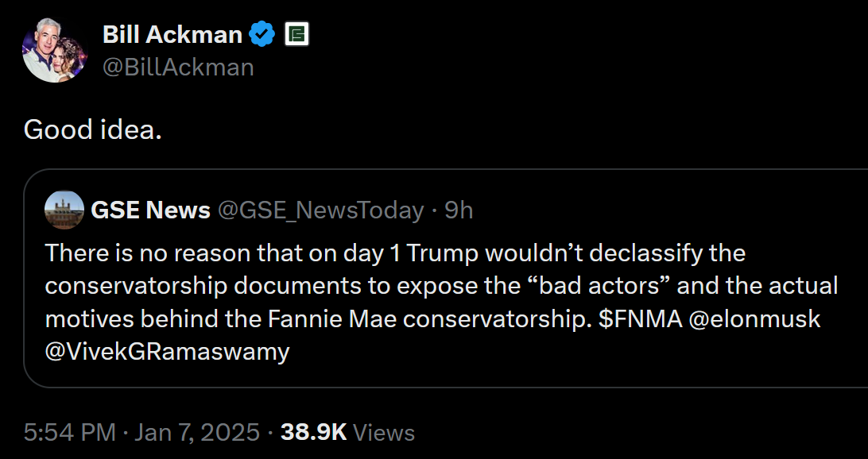868x459 pixels.
Task: Click the @GSE_NewsToday handle
Action: pyautogui.click(x=320, y=210)
